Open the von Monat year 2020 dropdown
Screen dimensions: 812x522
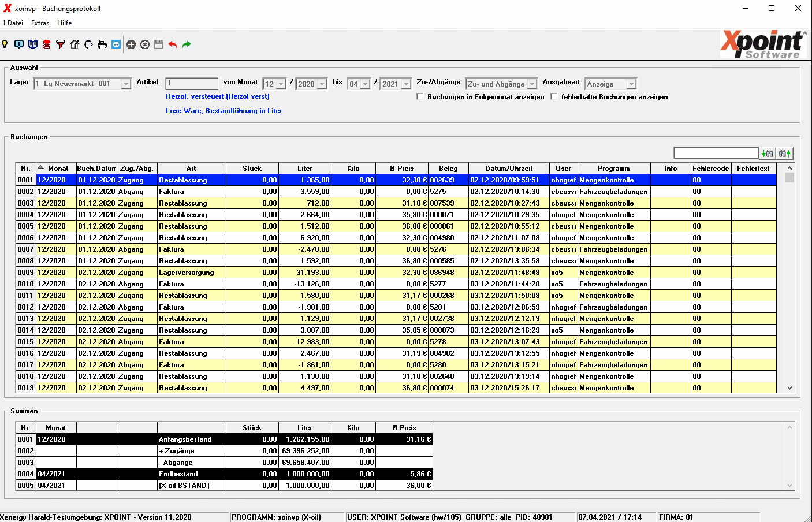click(x=322, y=84)
